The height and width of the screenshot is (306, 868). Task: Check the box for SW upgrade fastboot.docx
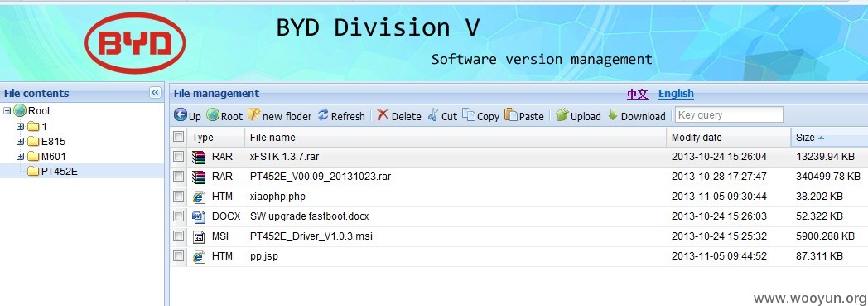(178, 216)
